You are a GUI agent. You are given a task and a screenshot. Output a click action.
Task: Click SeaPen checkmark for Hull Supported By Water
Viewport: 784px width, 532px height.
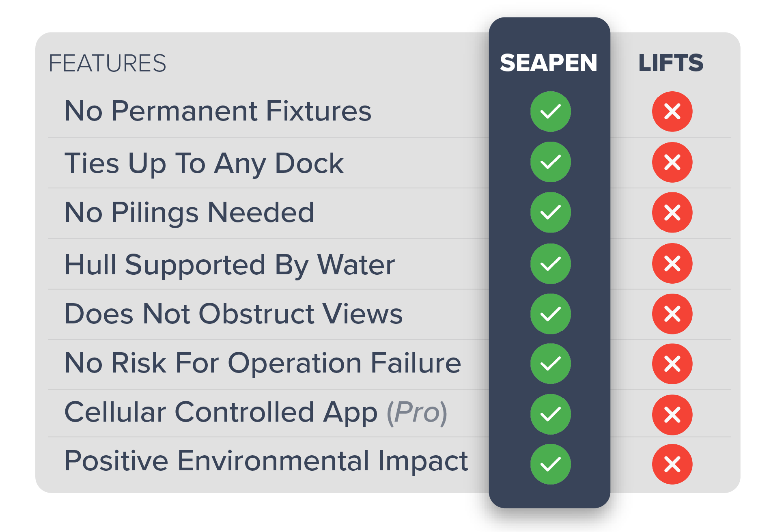pos(550,263)
